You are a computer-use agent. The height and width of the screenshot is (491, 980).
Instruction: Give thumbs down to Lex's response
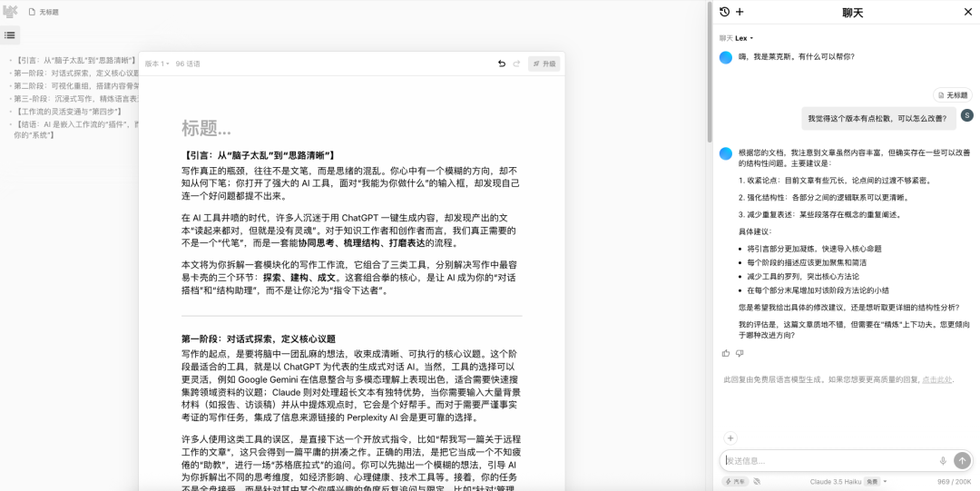[x=740, y=353]
